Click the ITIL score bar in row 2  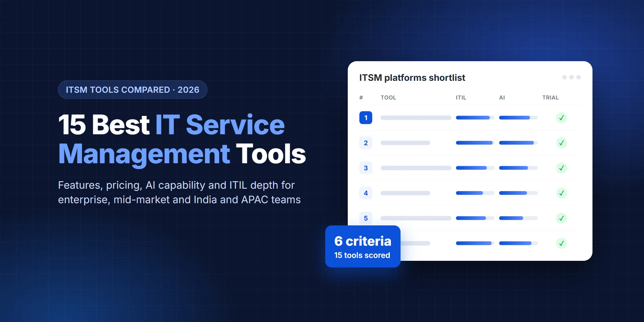(475, 143)
